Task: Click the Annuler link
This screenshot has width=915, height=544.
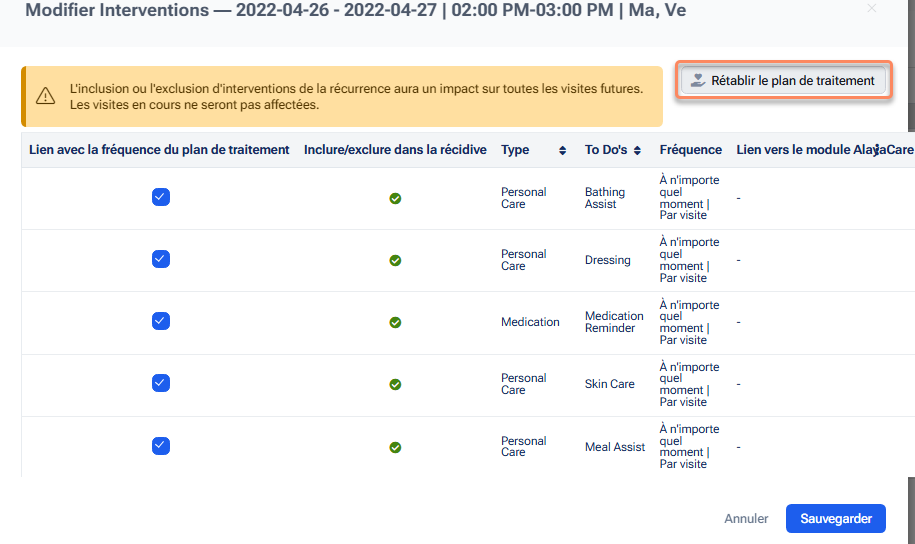Action: point(746,519)
